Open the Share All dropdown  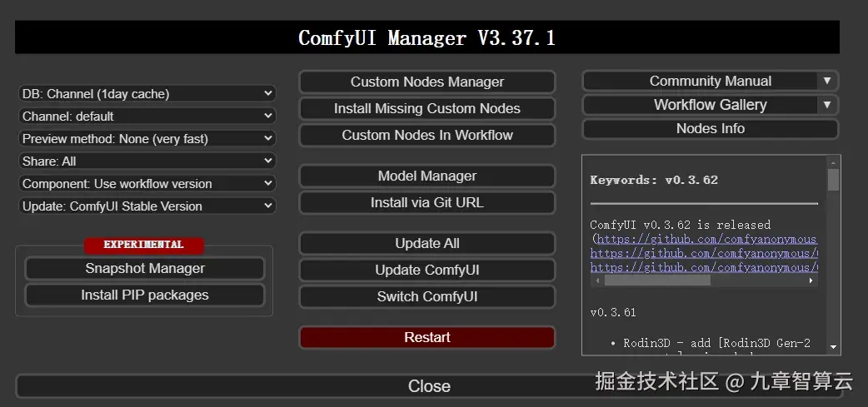click(x=147, y=161)
